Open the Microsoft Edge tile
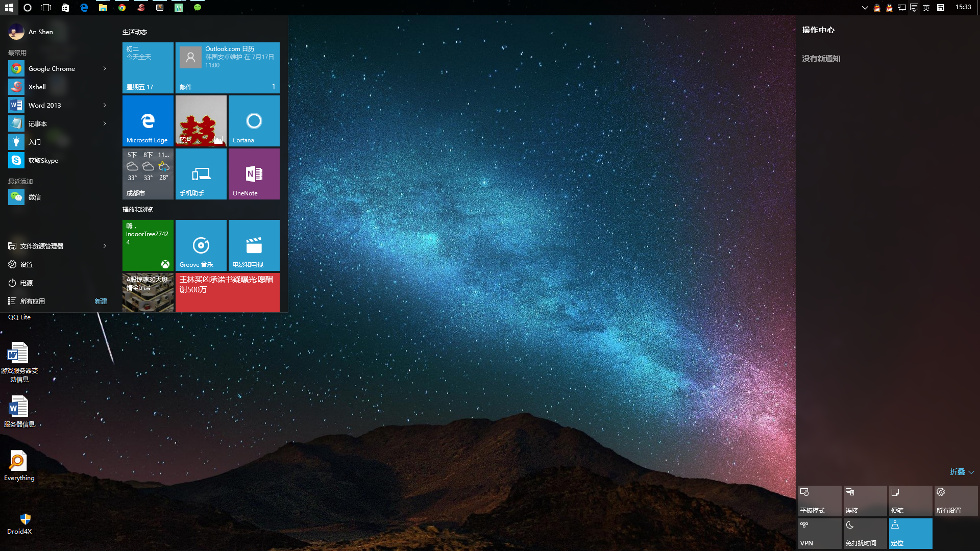Image resolution: width=980 pixels, height=551 pixels. 148,121
